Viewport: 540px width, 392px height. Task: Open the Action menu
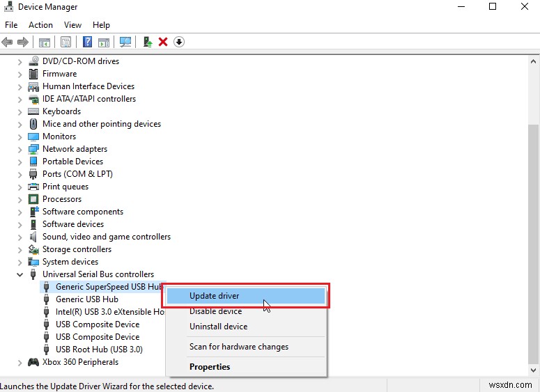tap(40, 25)
